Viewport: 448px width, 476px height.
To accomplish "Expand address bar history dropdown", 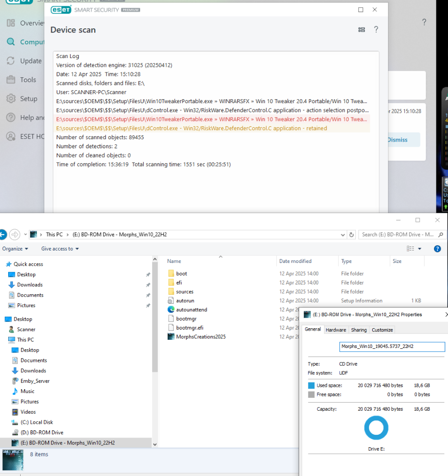I will (x=343, y=235).
